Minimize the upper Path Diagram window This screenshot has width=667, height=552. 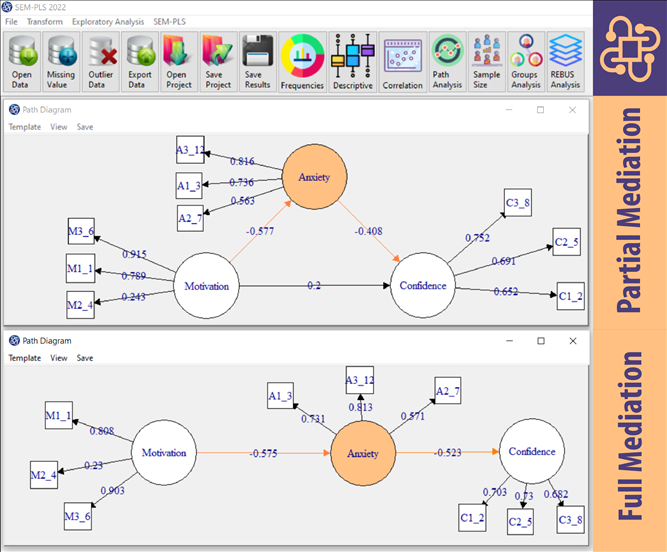[x=509, y=110]
